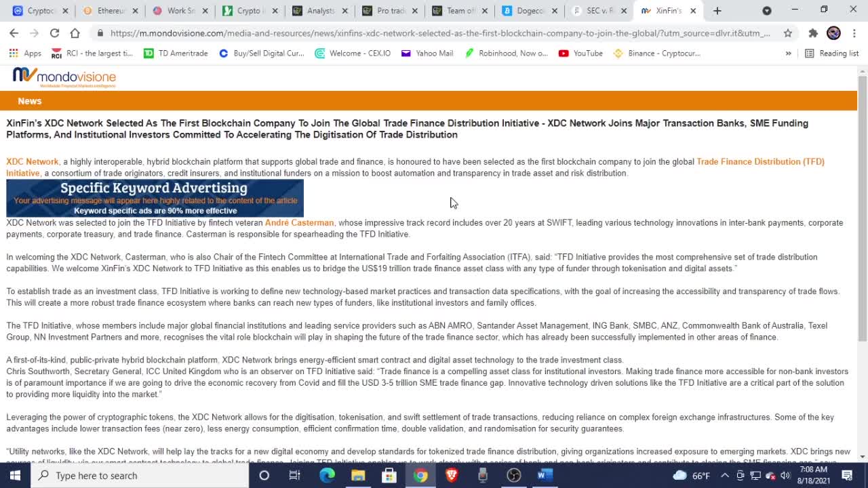Open Chrome profile avatar menu

(833, 33)
